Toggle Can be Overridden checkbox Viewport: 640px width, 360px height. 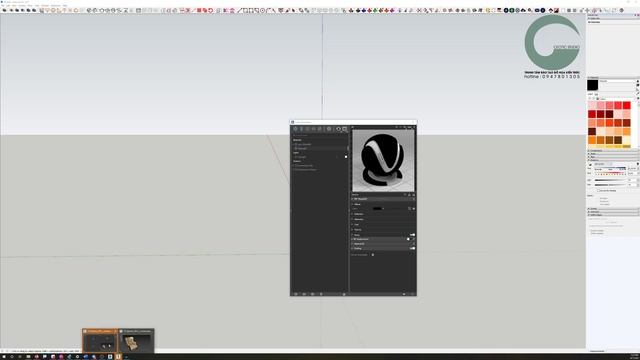pyautogui.click(x=373, y=255)
